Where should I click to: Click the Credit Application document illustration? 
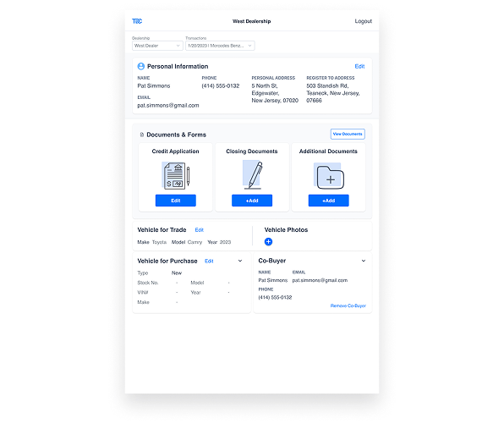176,176
